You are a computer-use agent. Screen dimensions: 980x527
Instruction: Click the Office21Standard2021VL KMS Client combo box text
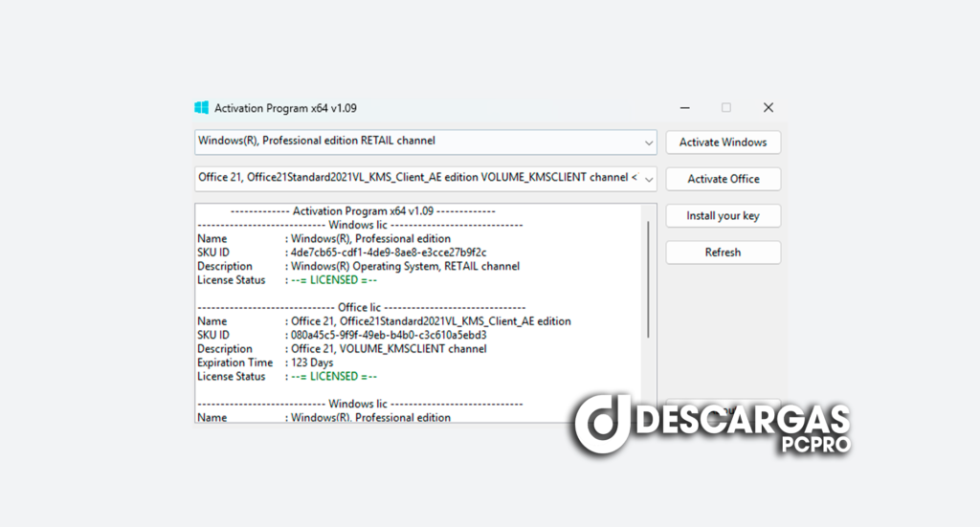tap(412, 178)
